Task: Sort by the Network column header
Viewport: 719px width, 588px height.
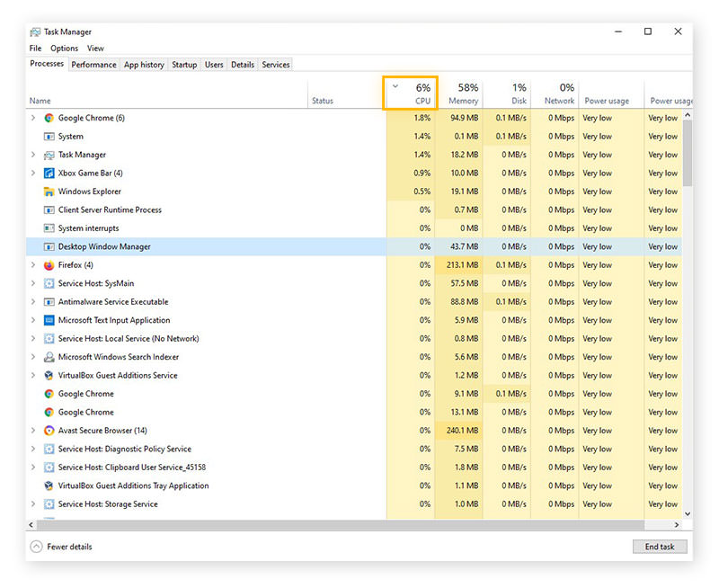Action: [555, 94]
